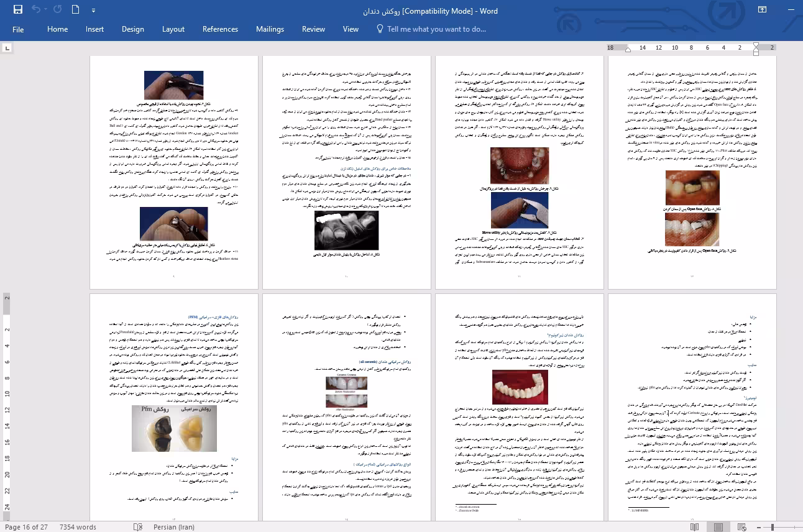
Task: Change language from 'Persian (Iran)'
Action: point(174,527)
